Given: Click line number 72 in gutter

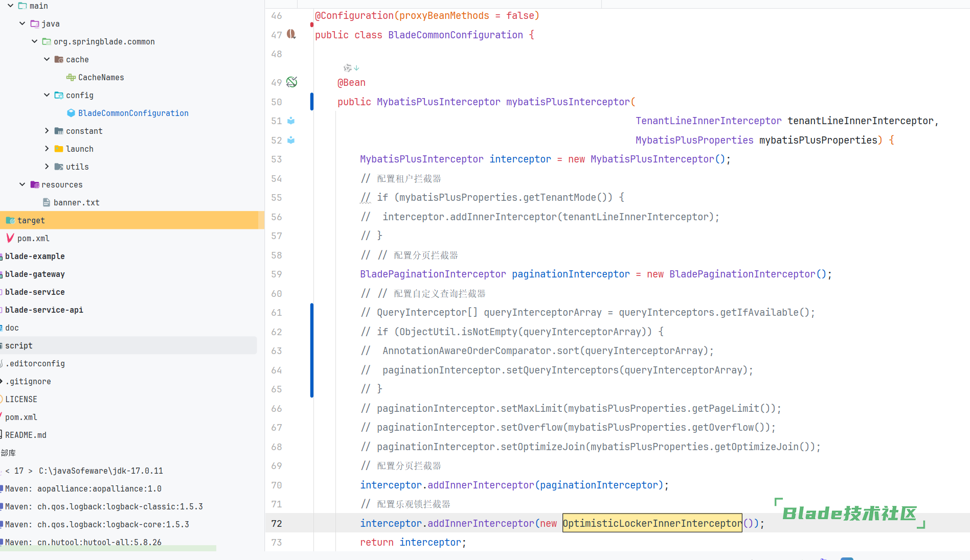Looking at the screenshot, I should point(277,523).
